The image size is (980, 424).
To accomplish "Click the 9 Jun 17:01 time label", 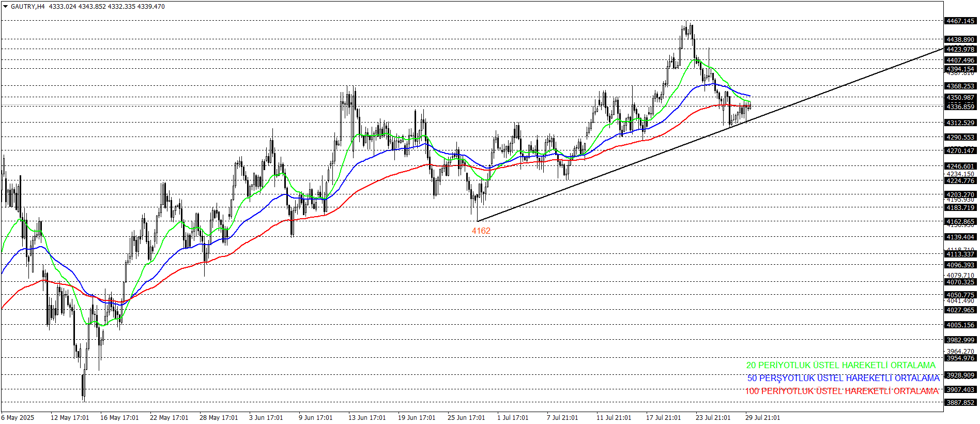I will click(x=316, y=418).
